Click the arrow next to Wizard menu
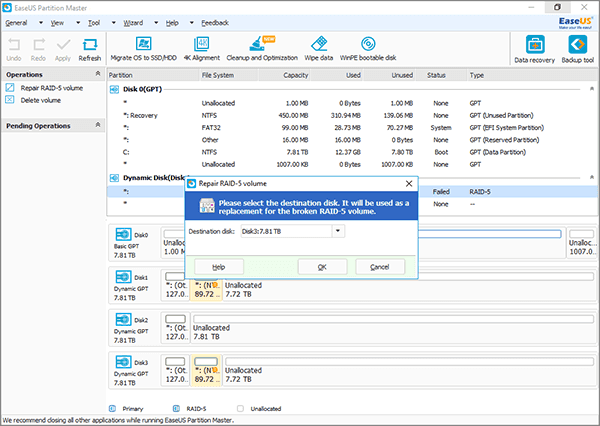Screen dimensions: 600x426 tap(156, 23)
